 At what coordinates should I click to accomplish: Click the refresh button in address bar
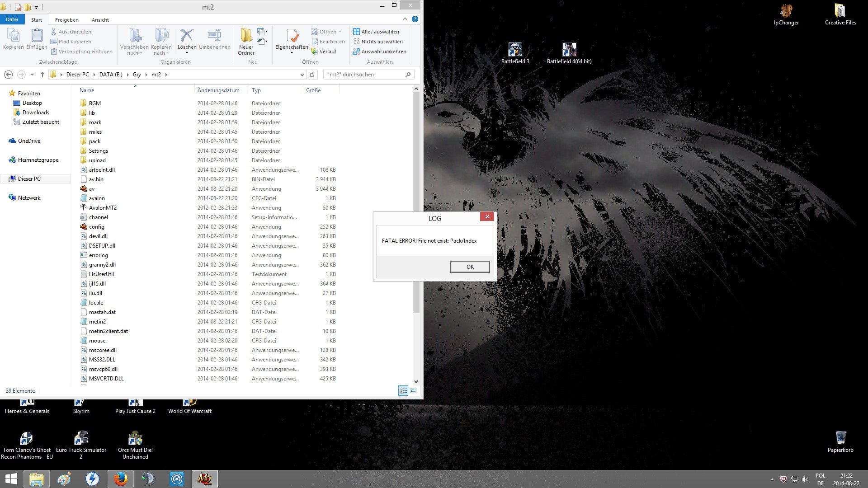pyautogui.click(x=312, y=75)
